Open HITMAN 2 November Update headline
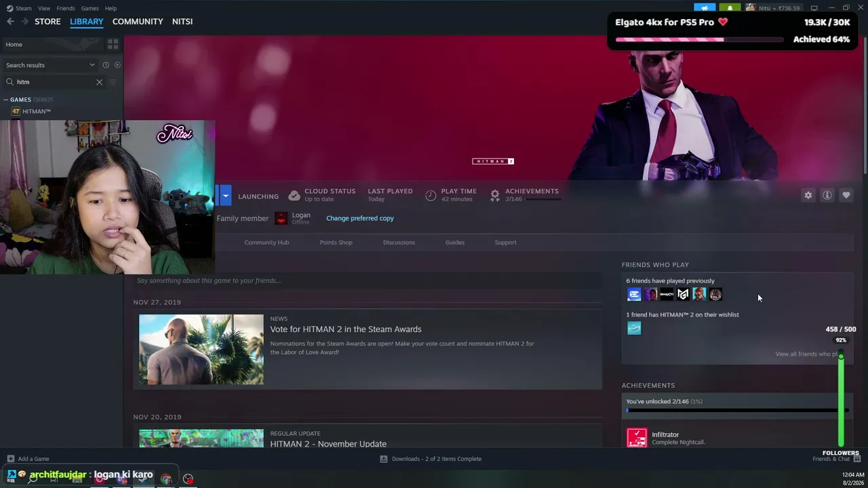The height and width of the screenshot is (488, 868). [x=328, y=444]
